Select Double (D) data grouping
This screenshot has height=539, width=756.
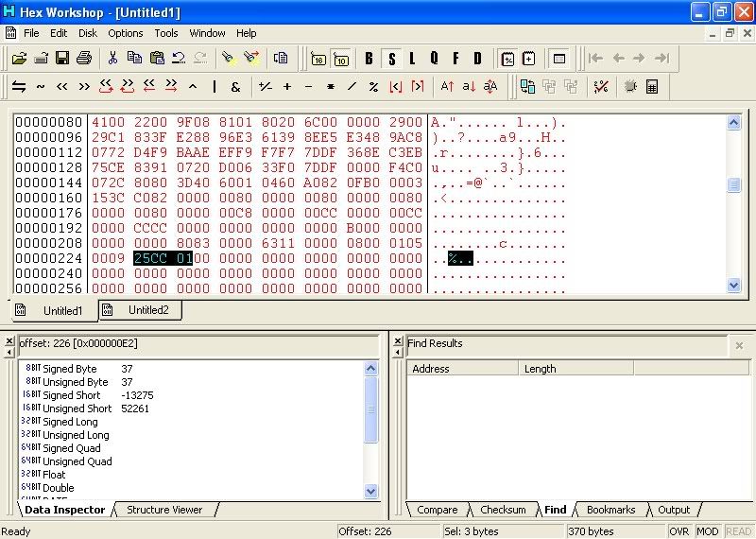[x=477, y=59]
